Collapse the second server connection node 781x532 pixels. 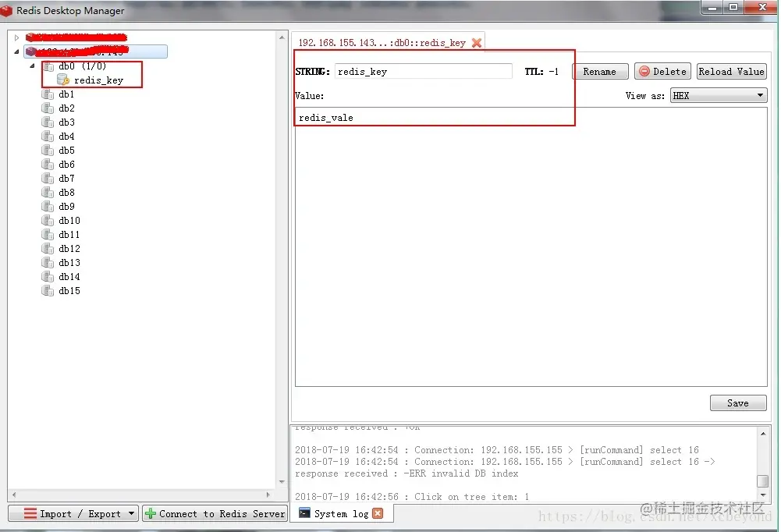16,51
